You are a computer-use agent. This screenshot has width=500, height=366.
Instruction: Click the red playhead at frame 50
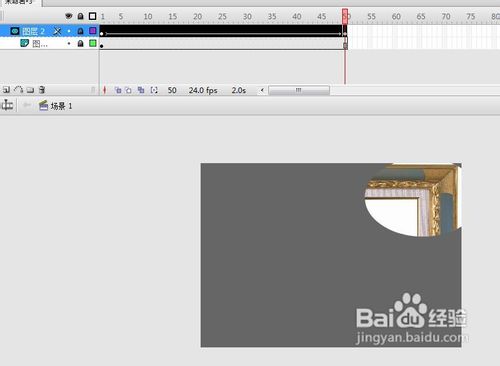(345, 16)
